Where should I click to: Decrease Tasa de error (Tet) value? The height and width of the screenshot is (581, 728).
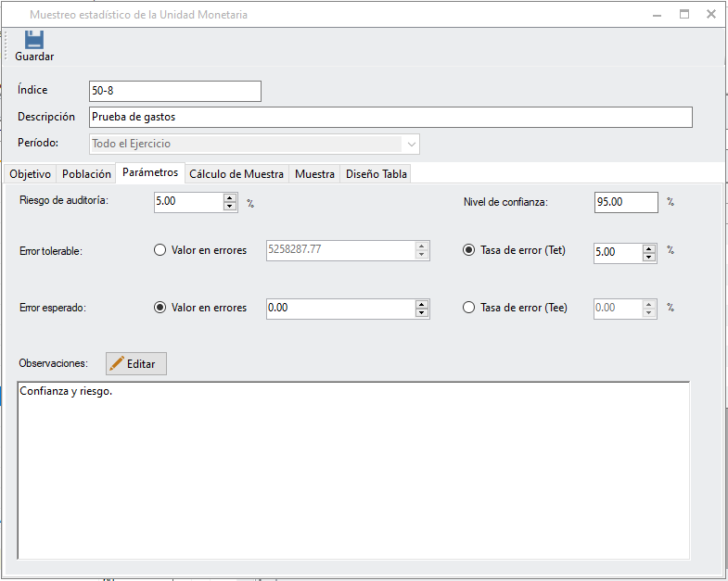click(x=649, y=258)
